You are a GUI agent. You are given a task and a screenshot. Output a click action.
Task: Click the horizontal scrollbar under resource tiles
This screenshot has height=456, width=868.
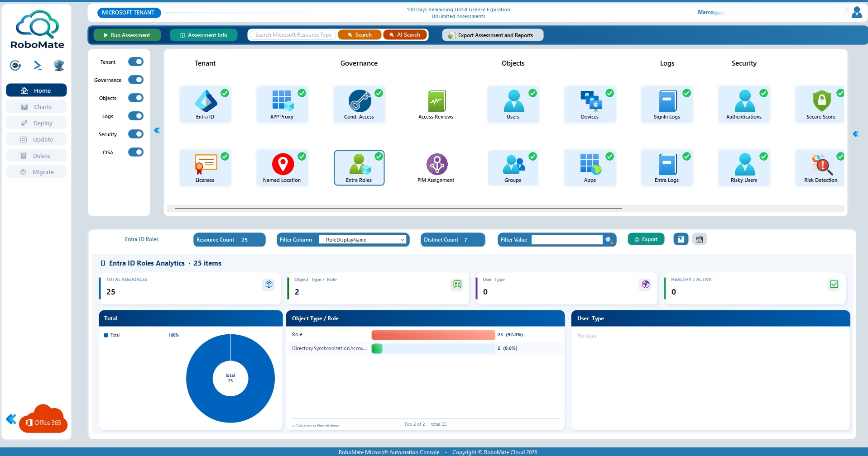(x=398, y=209)
